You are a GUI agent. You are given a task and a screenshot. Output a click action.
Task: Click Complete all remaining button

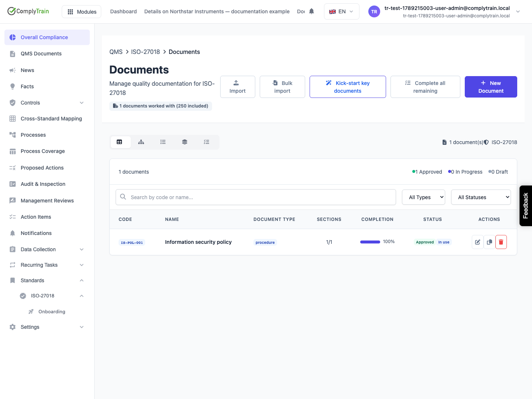425,87
